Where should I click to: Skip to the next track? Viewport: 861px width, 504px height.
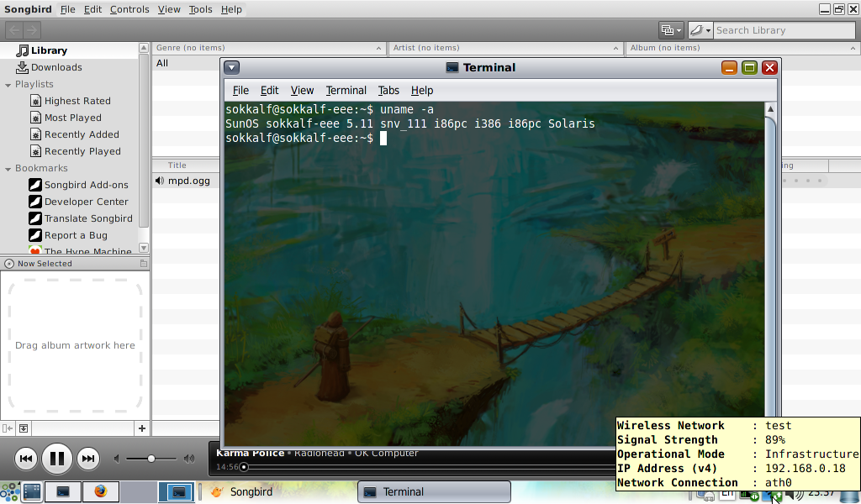coord(87,459)
